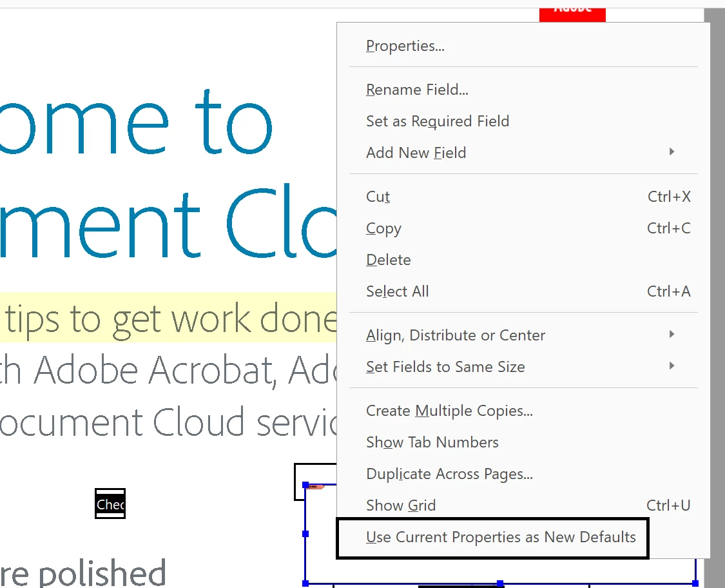Choose Select All menu entry
725x588 pixels.
(523, 291)
